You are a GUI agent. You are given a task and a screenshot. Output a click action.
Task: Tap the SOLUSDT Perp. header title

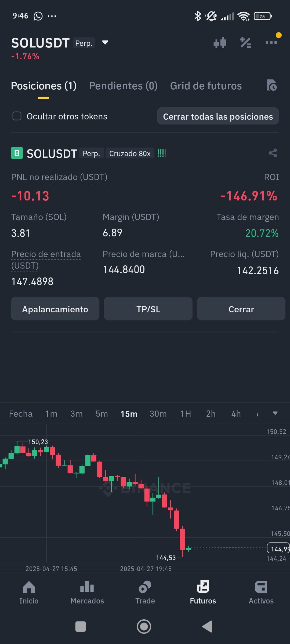[53, 43]
